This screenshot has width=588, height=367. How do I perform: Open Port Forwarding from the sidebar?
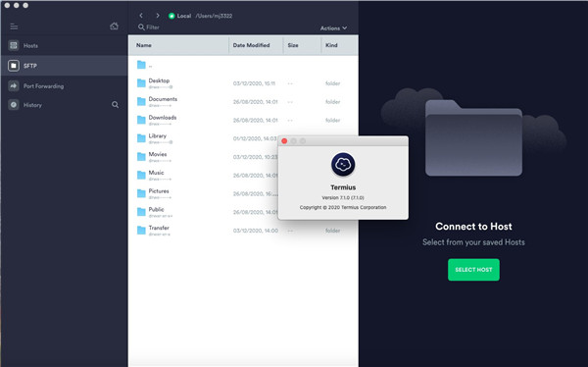coord(64,86)
